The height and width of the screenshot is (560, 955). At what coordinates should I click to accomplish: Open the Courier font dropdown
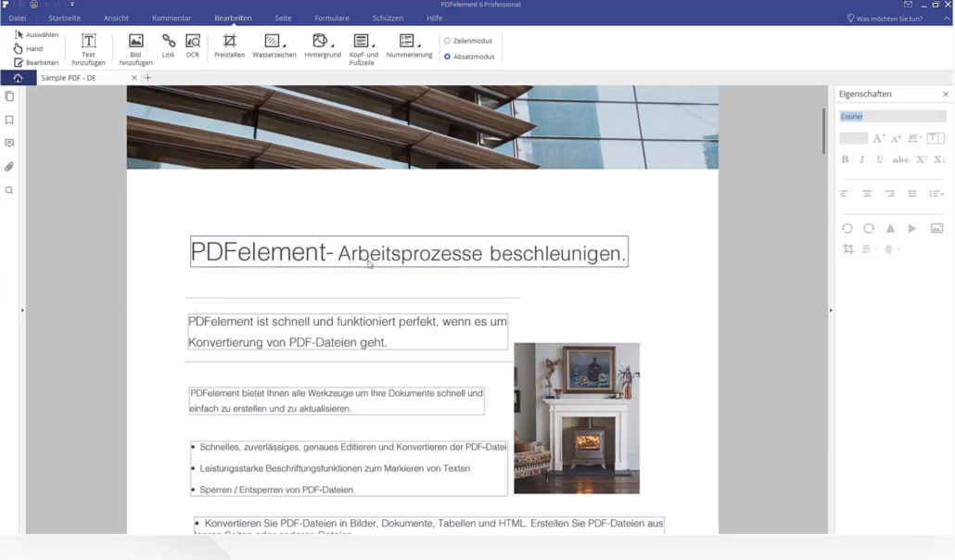[892, 117]
